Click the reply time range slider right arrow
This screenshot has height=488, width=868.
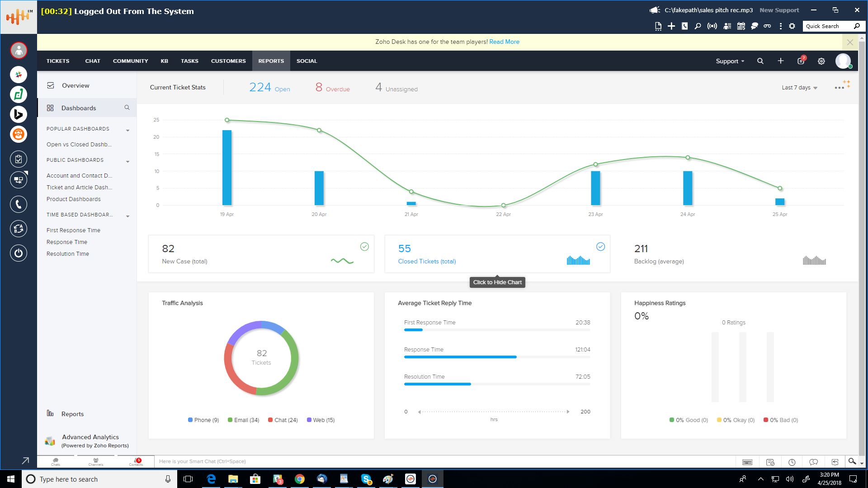click(568, 412)
